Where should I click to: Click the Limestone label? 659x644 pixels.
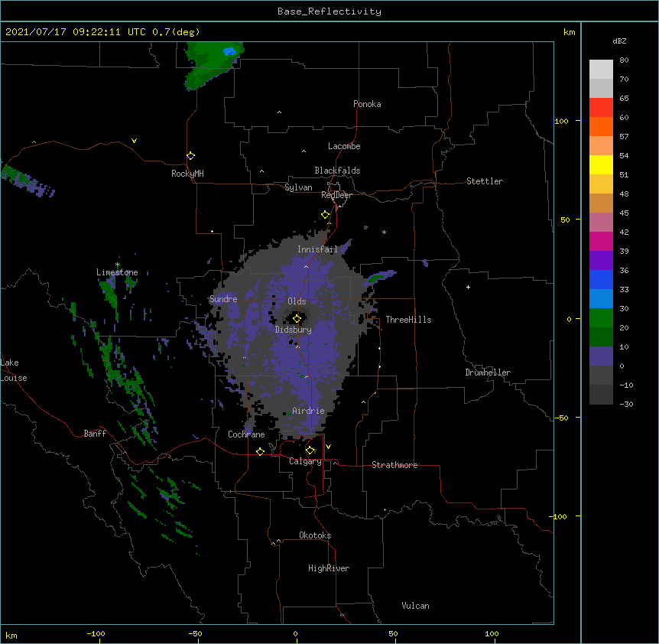tap(117, 272)
